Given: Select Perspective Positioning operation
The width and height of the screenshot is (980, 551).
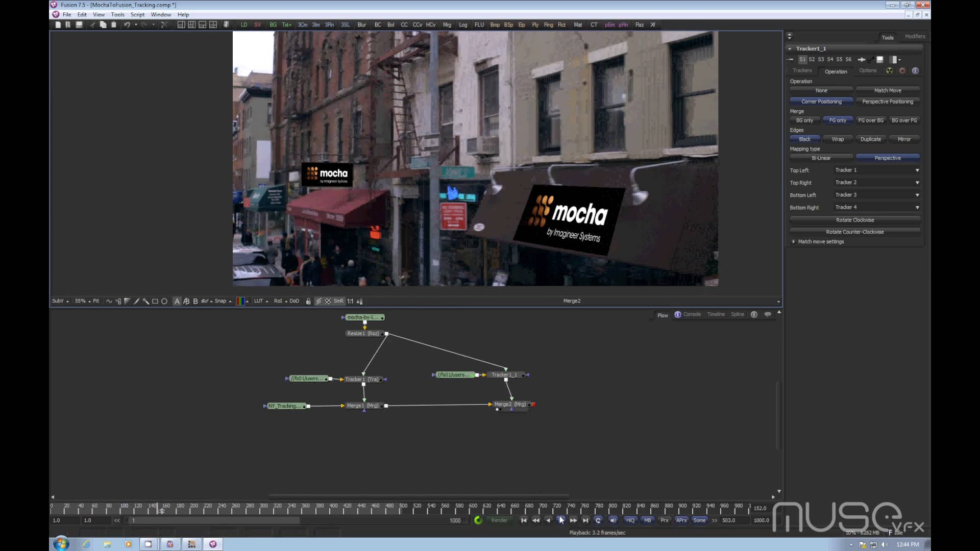Looking at the screenshot, I should [888, 102].
